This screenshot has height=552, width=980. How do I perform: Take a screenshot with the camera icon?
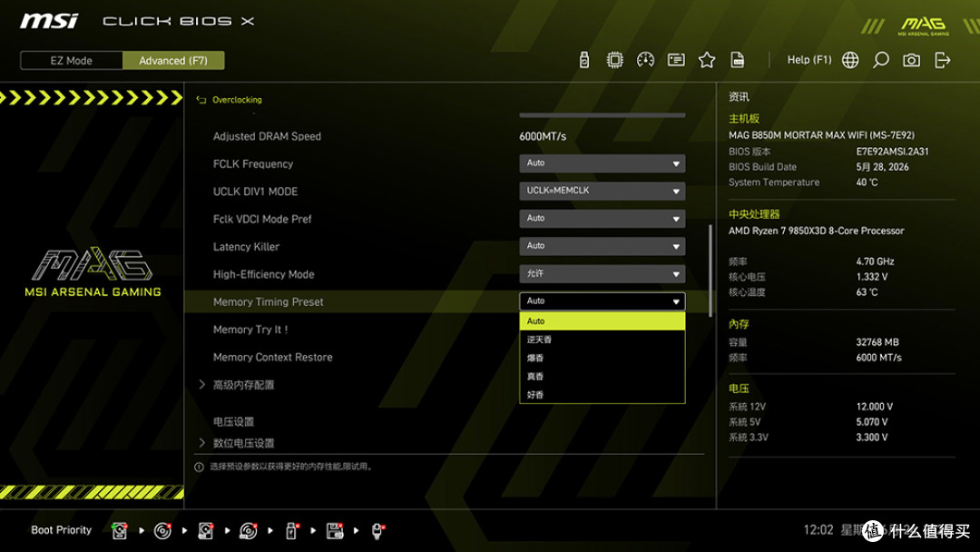(x=911, y=60)
